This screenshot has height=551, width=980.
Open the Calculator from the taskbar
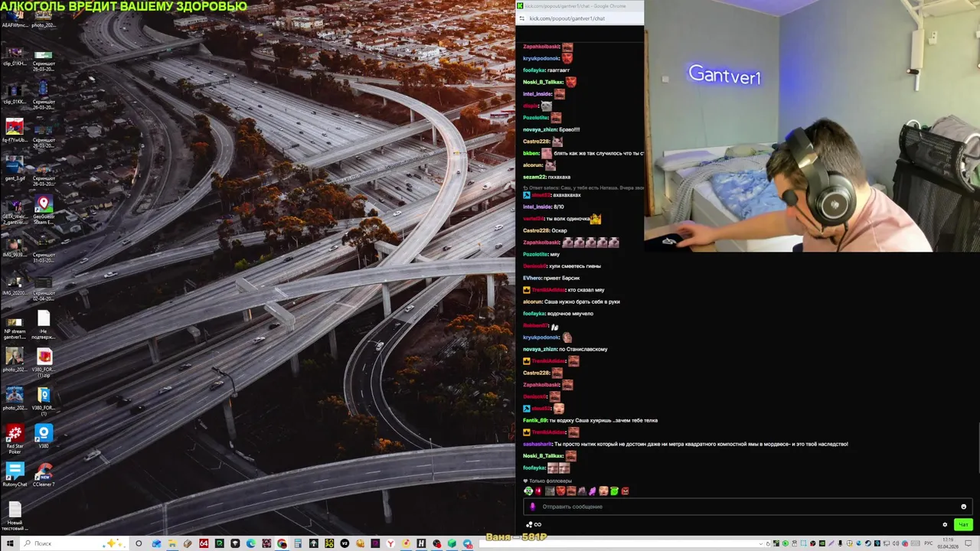tap(298, 543)
